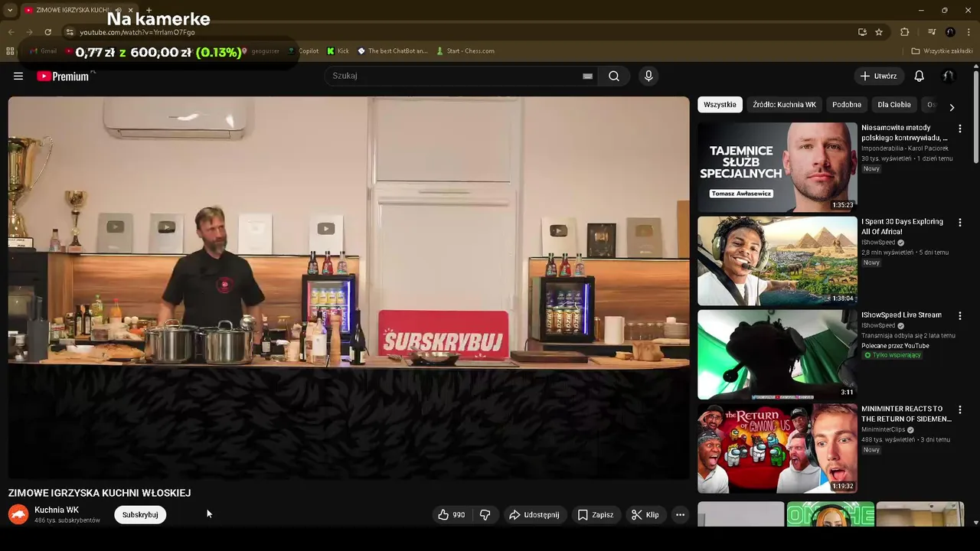
Task: Open options for 30 Days Exploring Africa video
Action: (x=960, y=222)
